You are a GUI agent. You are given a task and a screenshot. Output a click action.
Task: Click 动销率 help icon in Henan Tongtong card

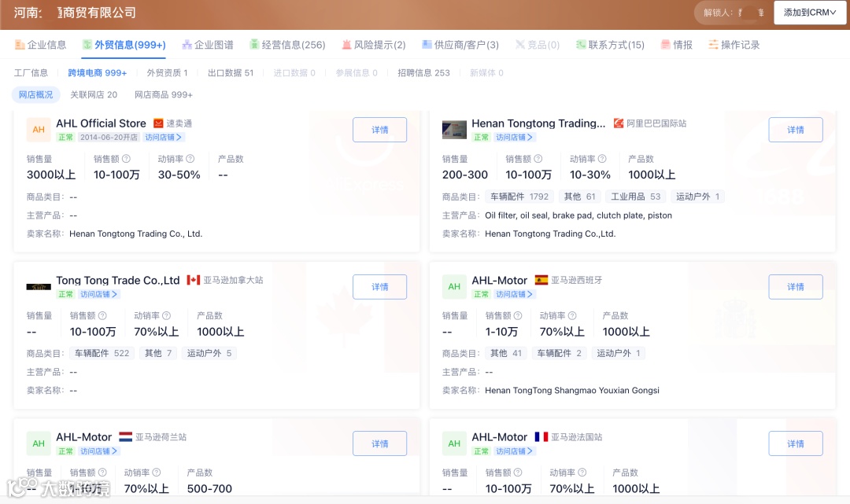(x=602, y=159)
